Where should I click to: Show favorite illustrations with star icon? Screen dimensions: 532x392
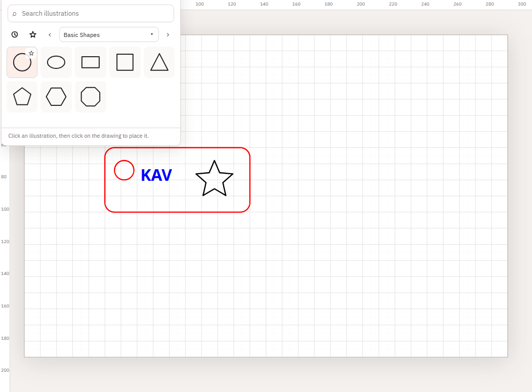[33, 34]
